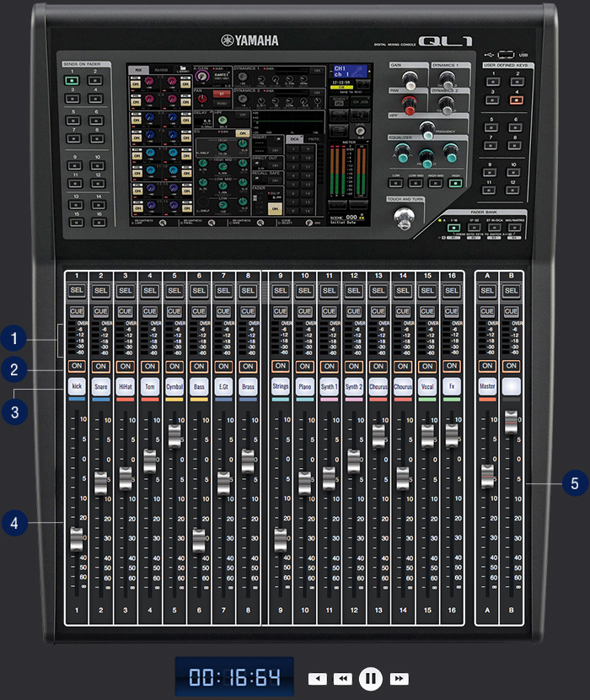The height and width of the screenshot is (700, 590).
Task: Pause playback with the round pause button
Action: point(371,678)
